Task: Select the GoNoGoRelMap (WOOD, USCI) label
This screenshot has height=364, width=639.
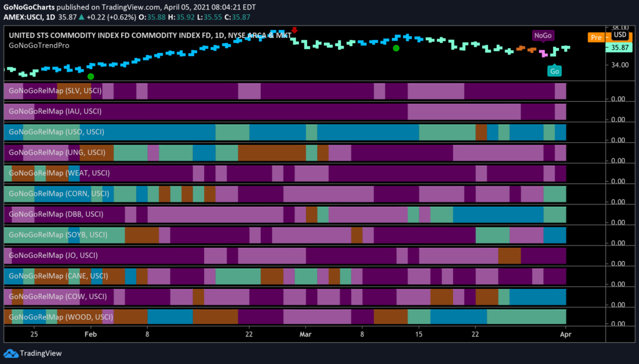Action: tap(61, 317)
